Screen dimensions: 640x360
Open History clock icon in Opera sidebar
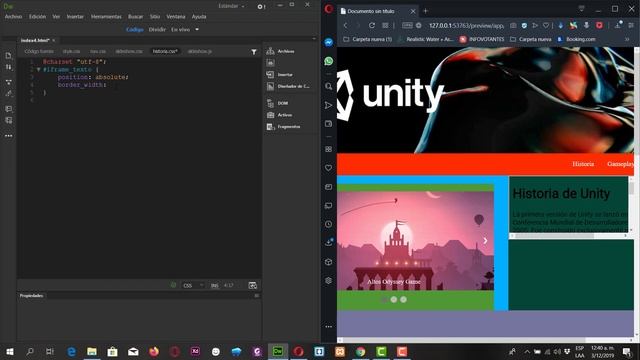pyautogui.click(x=329, y=224)
